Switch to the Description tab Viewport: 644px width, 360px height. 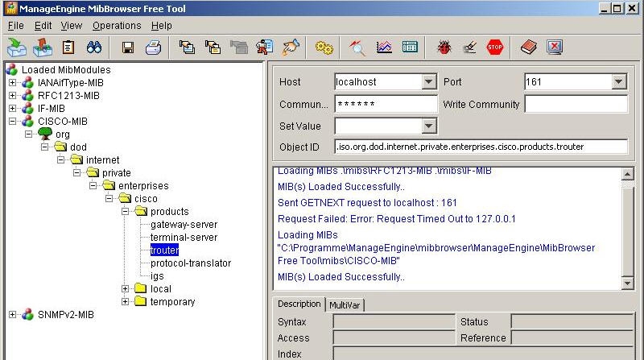coord(299,304)
